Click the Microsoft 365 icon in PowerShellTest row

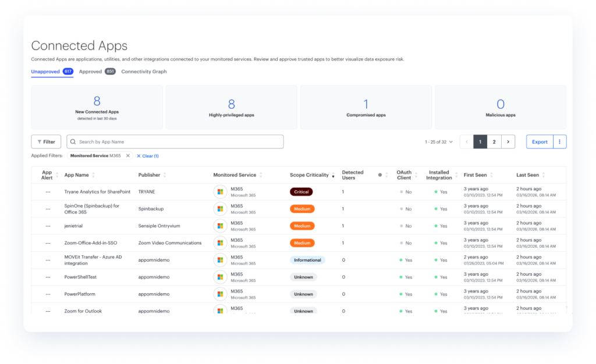tap(220, 277)
